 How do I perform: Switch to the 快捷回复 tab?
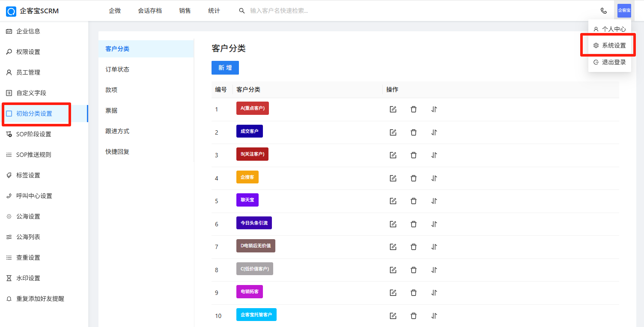pos(117,152)
